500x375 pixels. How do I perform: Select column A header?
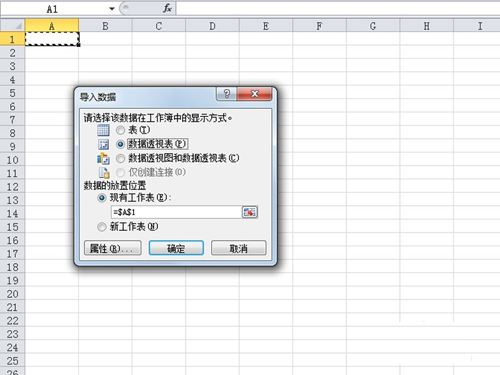[x=52, y=26]
